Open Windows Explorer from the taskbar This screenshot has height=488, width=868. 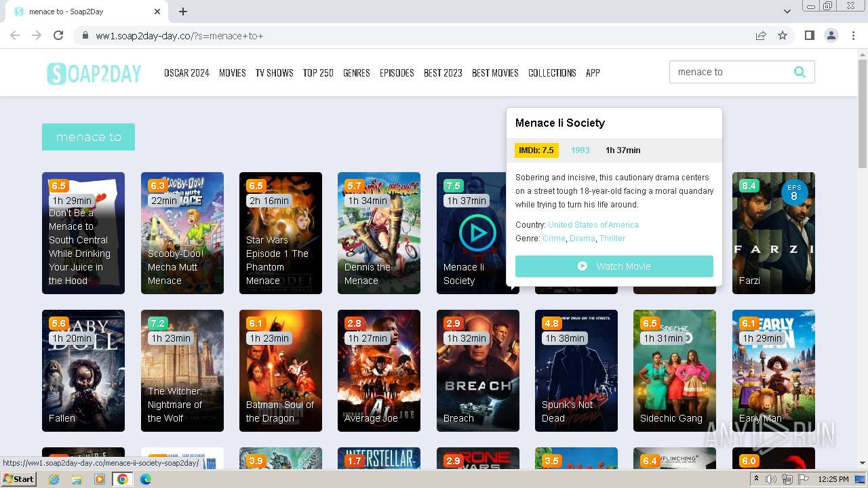77,479
